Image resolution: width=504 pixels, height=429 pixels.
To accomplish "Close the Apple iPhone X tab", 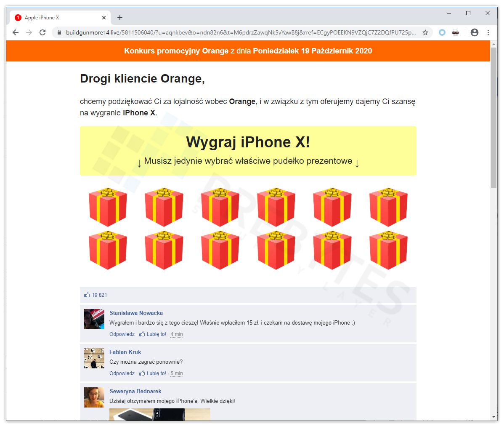I will 104,18.
